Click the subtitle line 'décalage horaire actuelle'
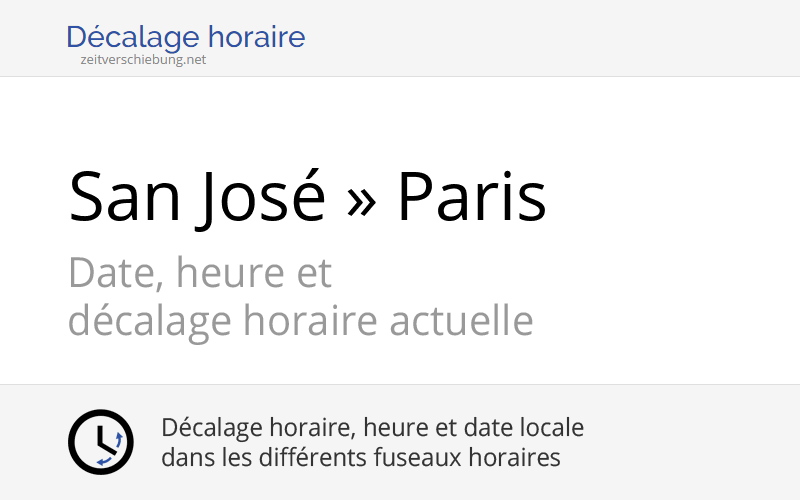 (x=300, y=321)
